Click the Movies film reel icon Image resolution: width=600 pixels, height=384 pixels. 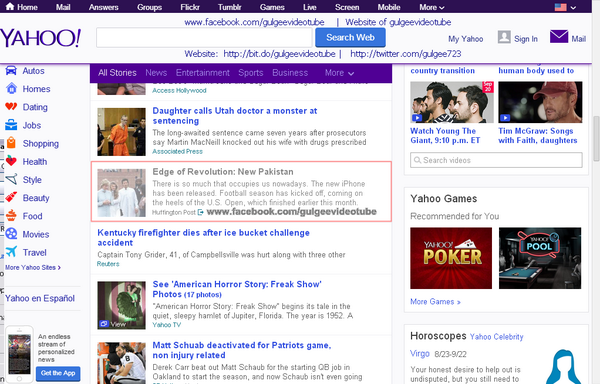click(x=11, y=234)
